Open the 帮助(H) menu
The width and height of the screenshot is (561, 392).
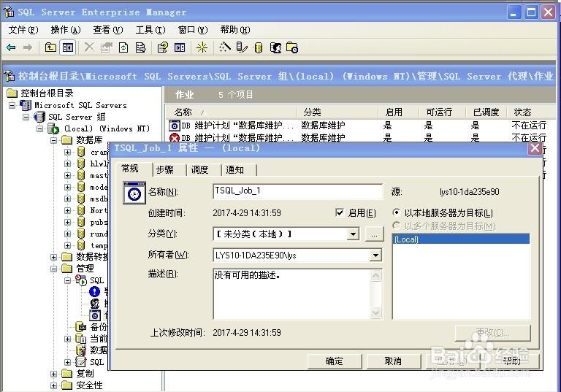point(235,30)
